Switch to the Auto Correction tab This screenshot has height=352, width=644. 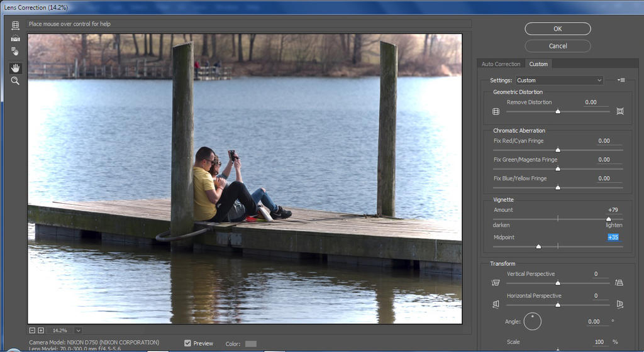(501, 64)
